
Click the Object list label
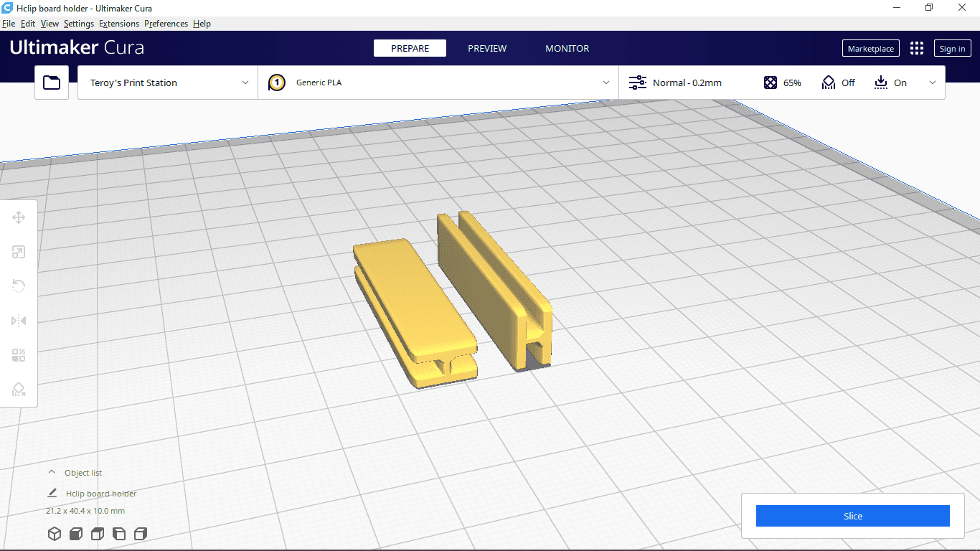pyautogui.click(x=83, y=473)
